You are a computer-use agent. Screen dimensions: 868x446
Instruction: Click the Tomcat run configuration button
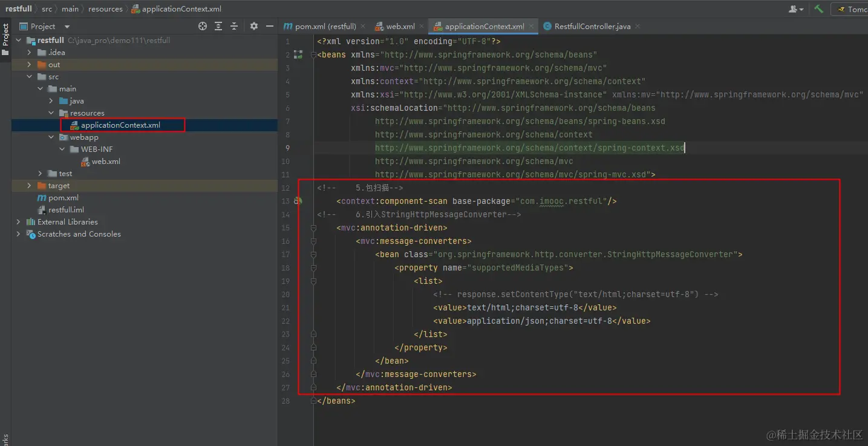click(853, 9)
